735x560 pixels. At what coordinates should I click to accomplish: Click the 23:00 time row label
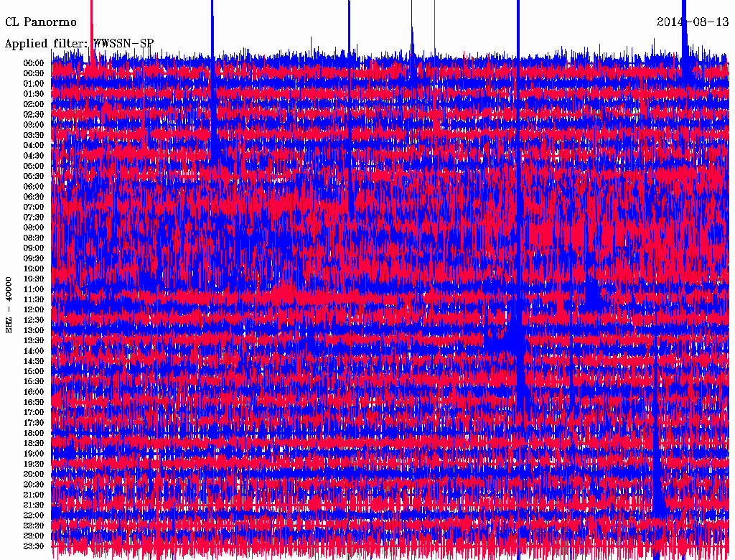tap(34, 536)
